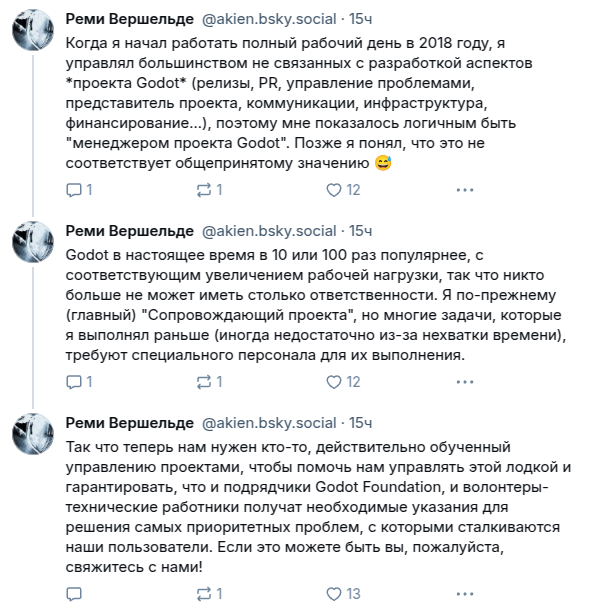Open the @akien.bsky.social handle on second post
The height and width of the screenshot is (616, 592).
[269, 231]
